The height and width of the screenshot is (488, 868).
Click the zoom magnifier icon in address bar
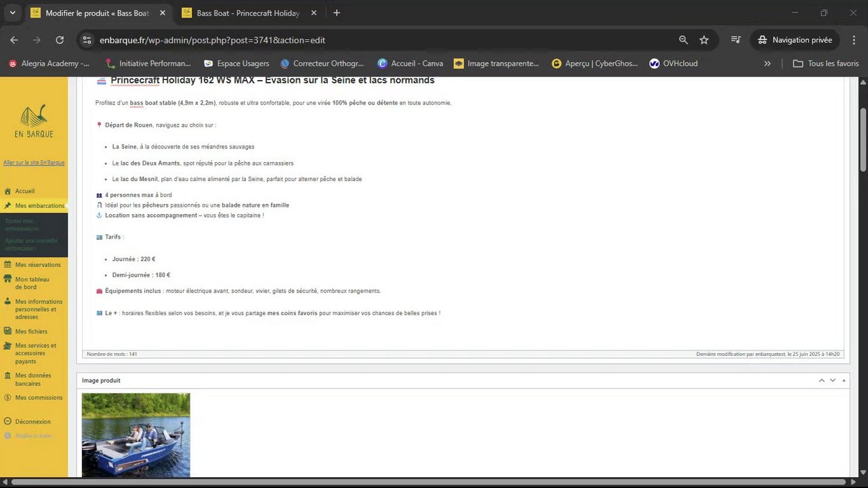coord(683,40)
